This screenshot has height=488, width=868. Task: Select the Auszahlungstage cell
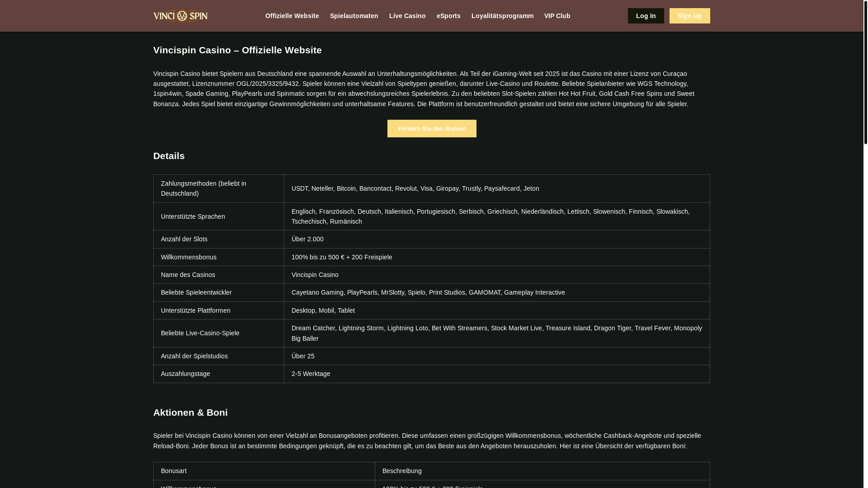click(219, 374)
